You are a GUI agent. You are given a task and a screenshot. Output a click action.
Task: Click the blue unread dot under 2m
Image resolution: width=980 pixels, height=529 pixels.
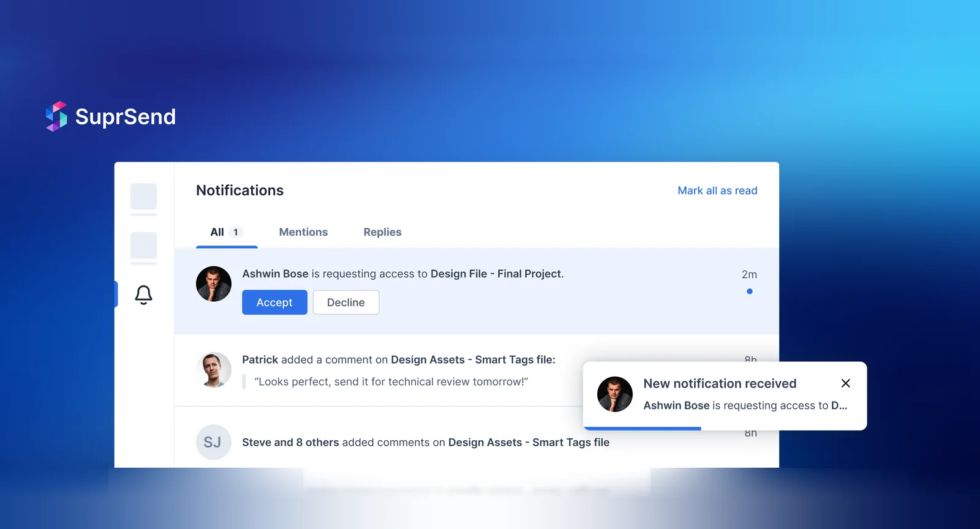pos(750,291)
